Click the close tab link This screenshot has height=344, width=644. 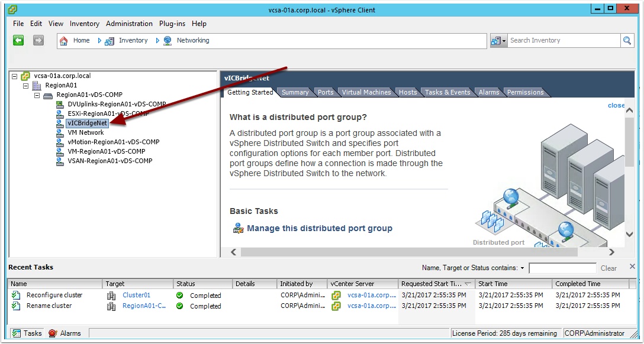coord(616,105)
